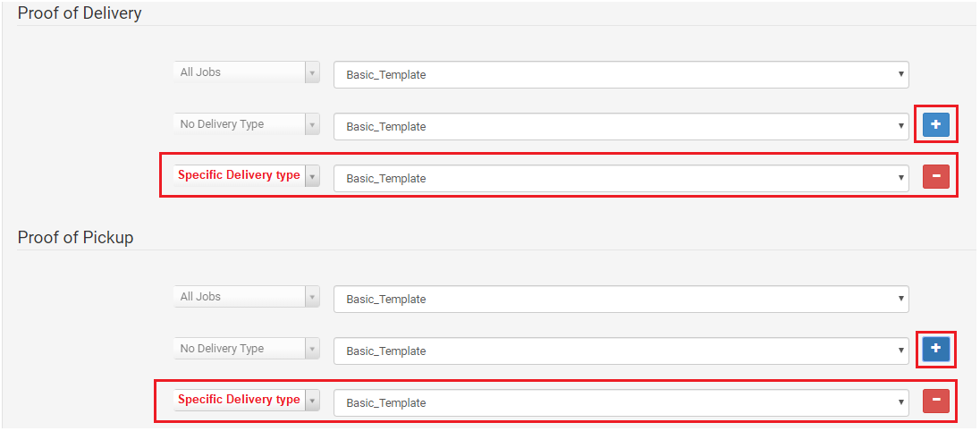Open No Delivery Type template dropdown in Proof of Delivery
The image size is (980, 431).
[x=621, y=126]
